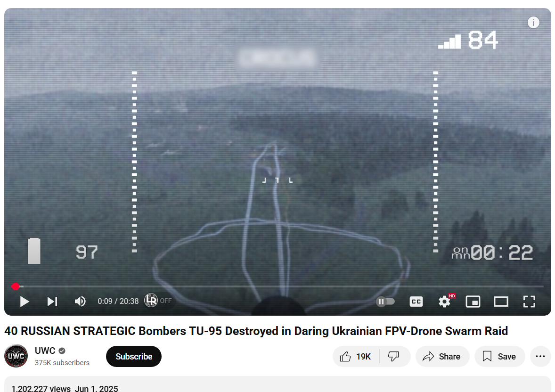Image resolution: width=555 pixels, height=392 pixels.
Task: Open the video settings gear
Action: (445, 302)
